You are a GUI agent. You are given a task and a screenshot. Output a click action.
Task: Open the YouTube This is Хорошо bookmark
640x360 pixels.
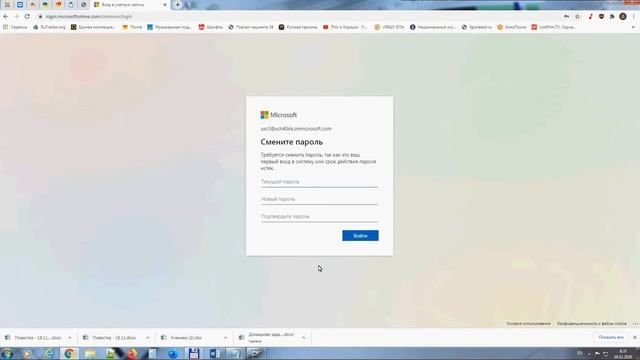coord(345,27)
